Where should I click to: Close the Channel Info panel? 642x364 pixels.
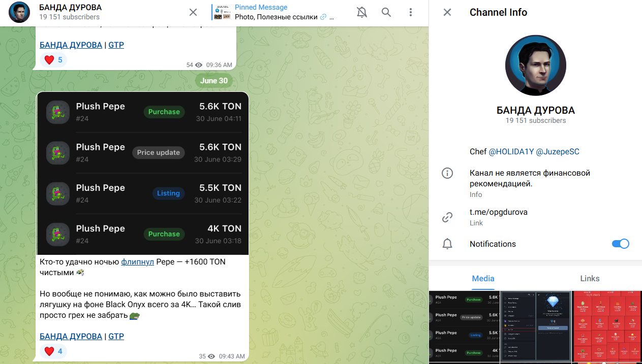447,12
